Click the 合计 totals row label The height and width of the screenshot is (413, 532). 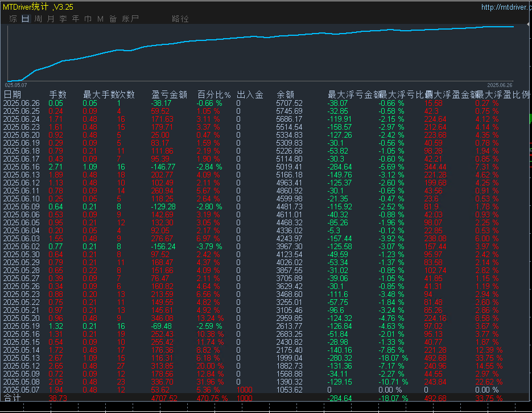coord(12,398)
